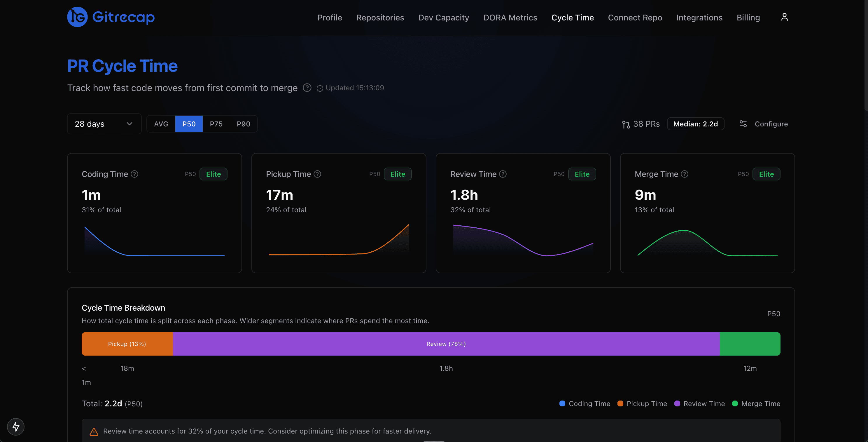
Task: Click the help icon next to Merge Time
Action: pos(685,174)
